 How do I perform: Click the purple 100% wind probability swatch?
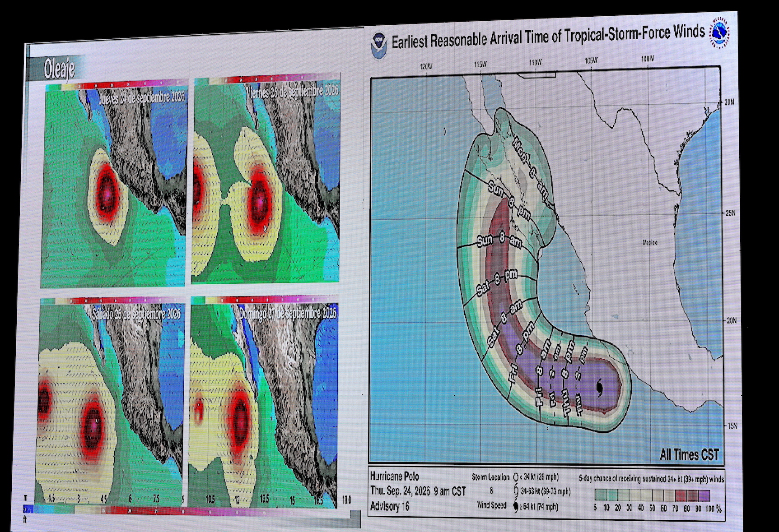tap(704, 495)
